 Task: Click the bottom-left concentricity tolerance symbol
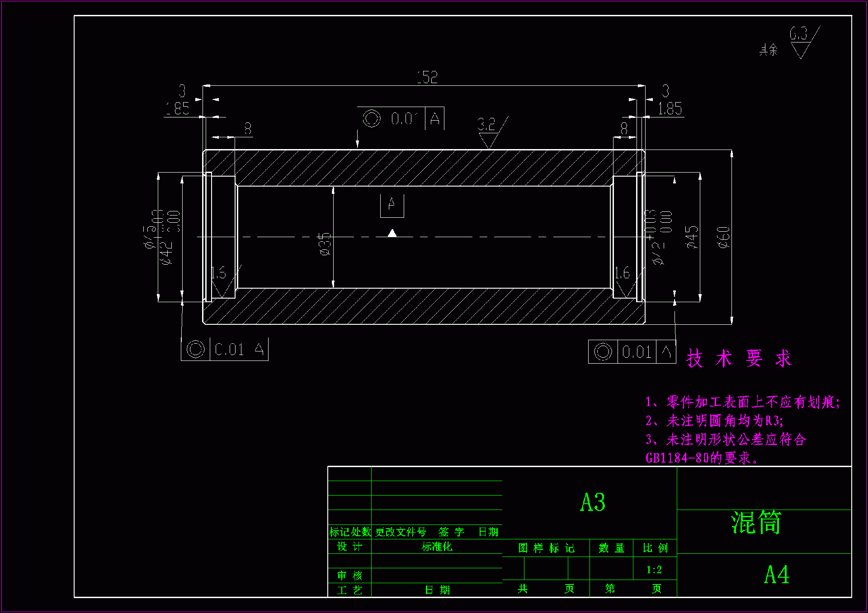tap(196, 349)
